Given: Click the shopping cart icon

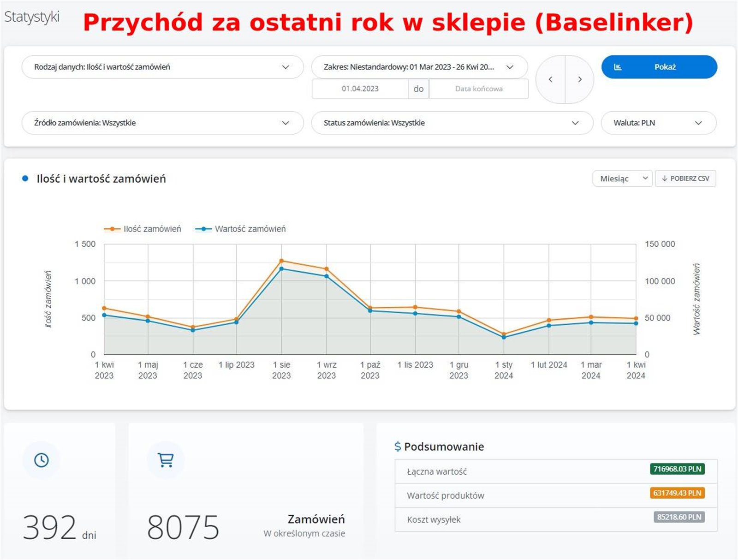Looking at the screenshot, I should click(166, 460).
